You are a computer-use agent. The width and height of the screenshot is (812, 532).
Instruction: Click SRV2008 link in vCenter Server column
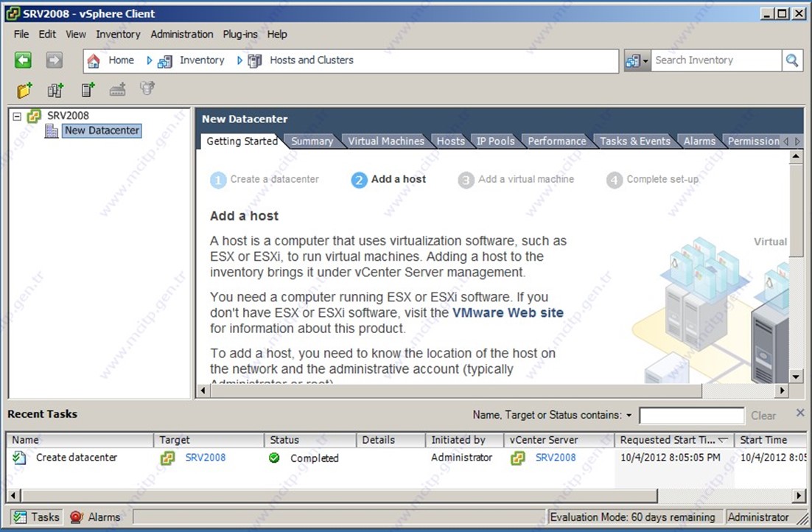coord(556,458)
